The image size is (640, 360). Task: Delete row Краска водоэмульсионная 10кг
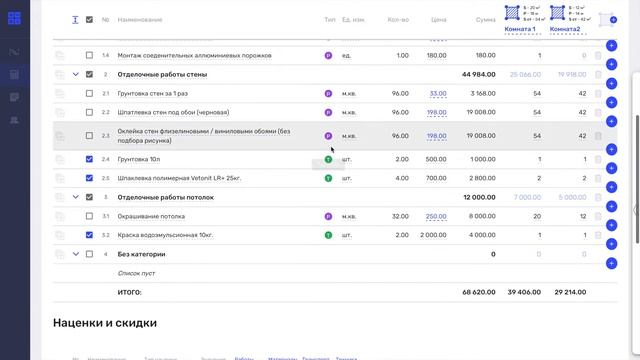598,235
